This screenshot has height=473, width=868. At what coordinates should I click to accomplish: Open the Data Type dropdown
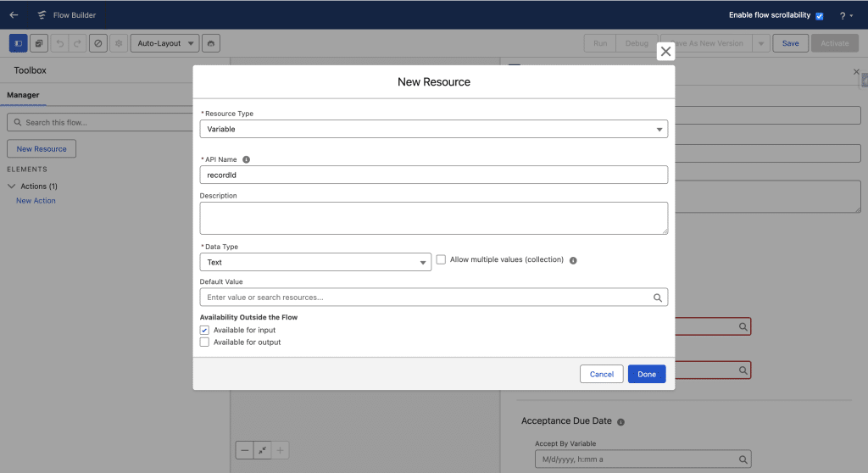[x=316, y=263]
